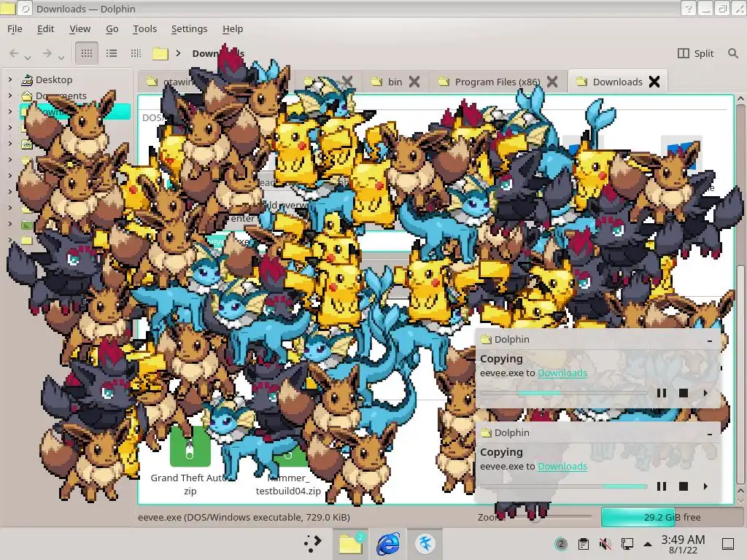Follow Downloads link in lower notification
Image resolution: width=747 pixels, height=560 pixels.
pyautogui.click(x=562, y=466)
